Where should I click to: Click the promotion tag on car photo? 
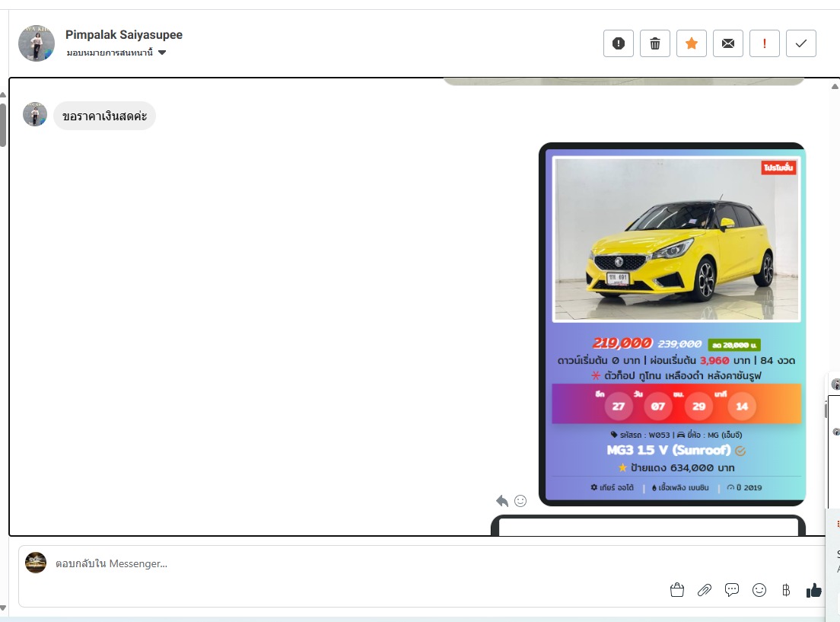[778, 167]
